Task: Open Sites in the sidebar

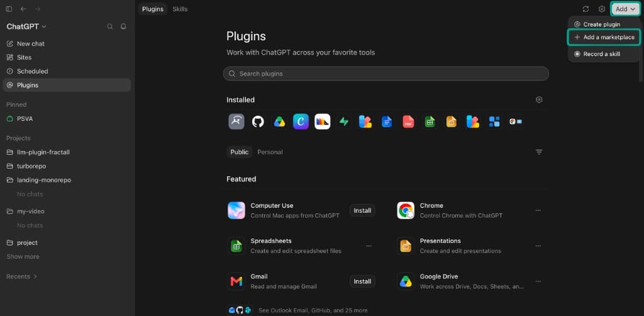Action: 24,57
